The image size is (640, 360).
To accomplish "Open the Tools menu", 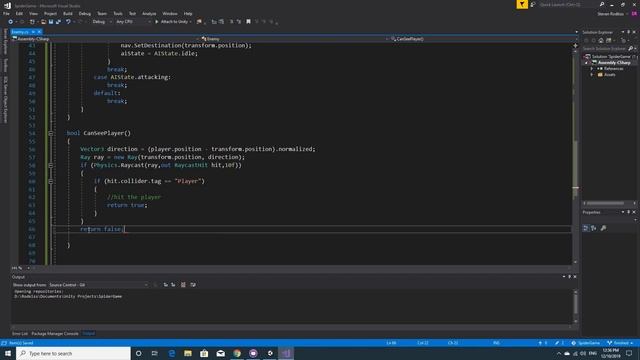I will 118,13.
